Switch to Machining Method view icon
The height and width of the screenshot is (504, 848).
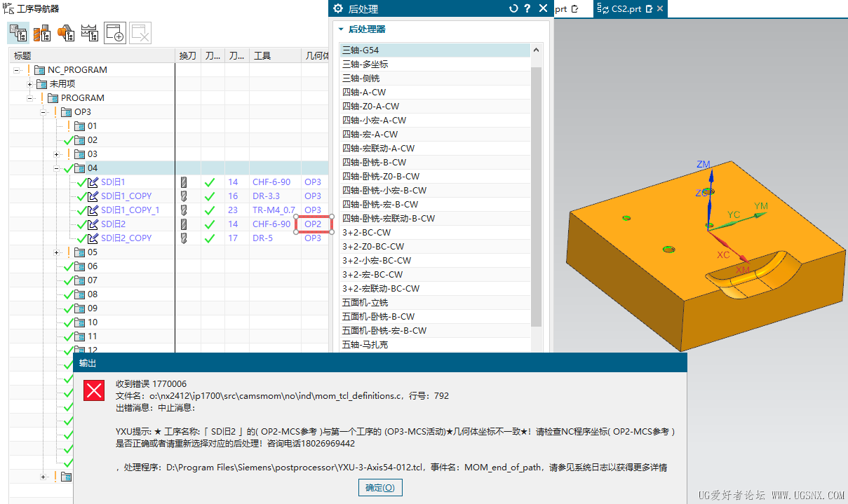90,32
